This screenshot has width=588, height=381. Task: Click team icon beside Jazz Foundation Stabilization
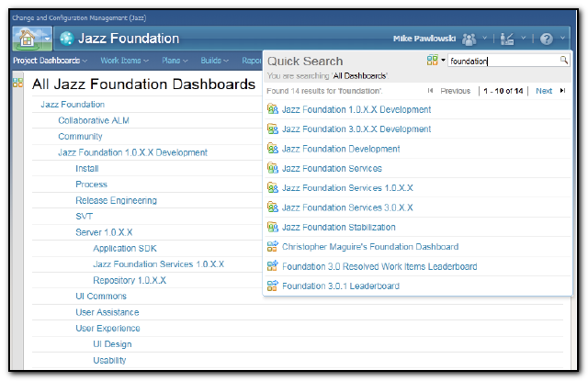click(273, 227)
